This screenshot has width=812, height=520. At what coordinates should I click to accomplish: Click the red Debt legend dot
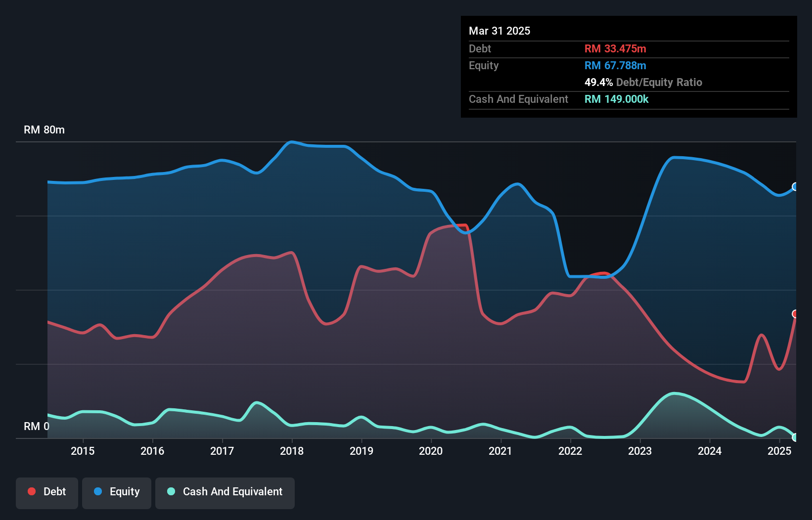pyautogui.click(x=32, y=491)
